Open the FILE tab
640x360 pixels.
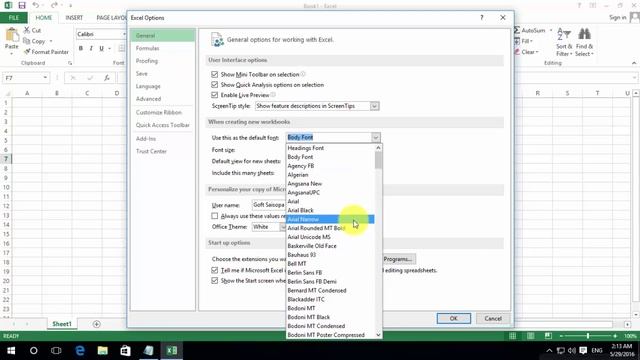point(13,18)
